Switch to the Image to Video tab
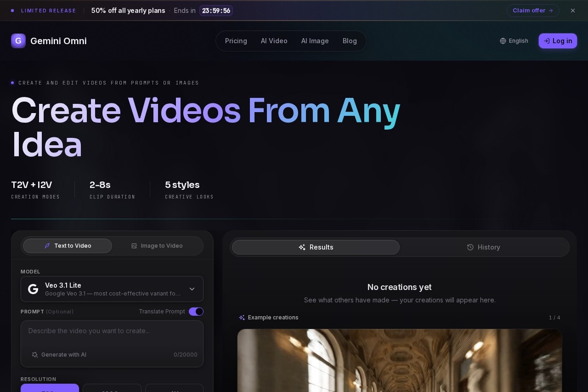This screenshot has height=392, width=588. (157, 246)
